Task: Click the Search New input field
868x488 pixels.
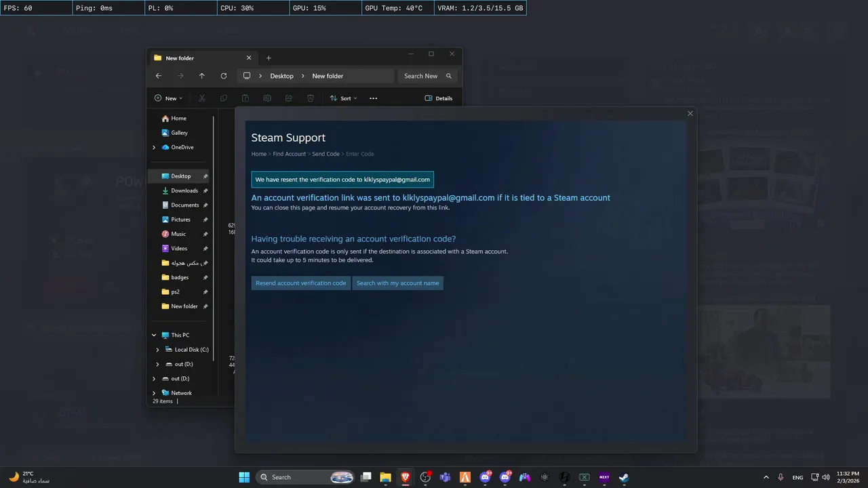Action: [x=420, y=76]
